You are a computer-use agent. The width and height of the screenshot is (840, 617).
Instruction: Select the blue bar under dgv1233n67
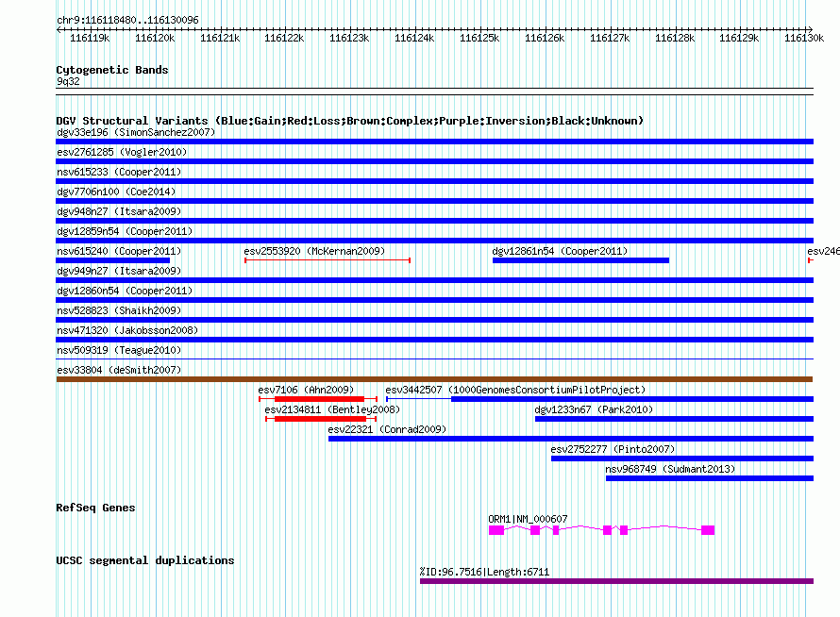click(674, 419)
